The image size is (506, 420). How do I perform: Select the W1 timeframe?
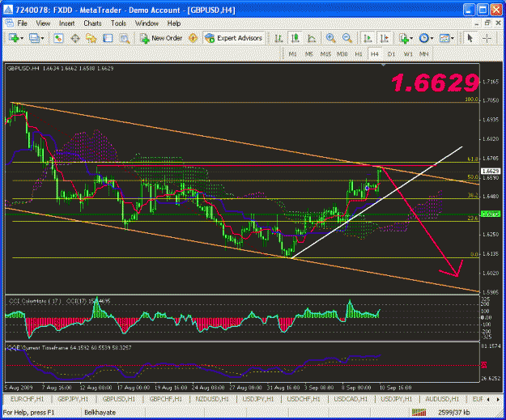point(408,54)
